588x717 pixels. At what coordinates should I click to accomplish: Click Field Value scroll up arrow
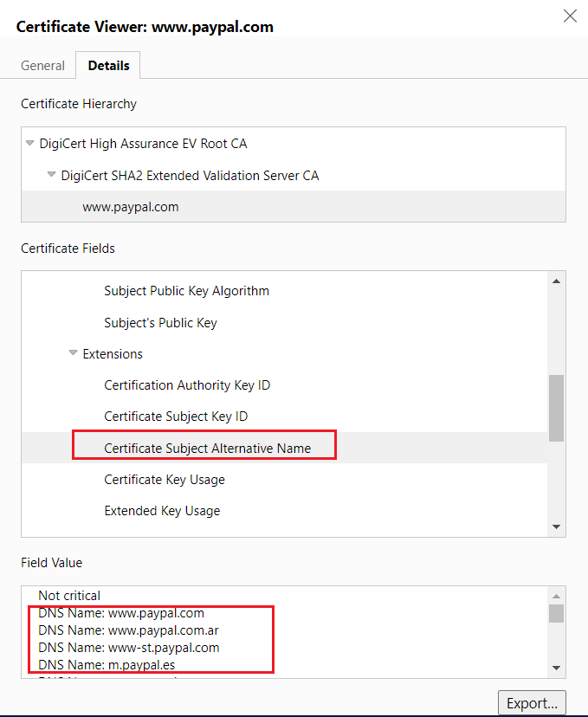[x=557, y=597]
